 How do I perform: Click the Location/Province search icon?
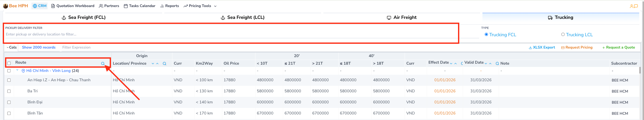coord(164,64)
